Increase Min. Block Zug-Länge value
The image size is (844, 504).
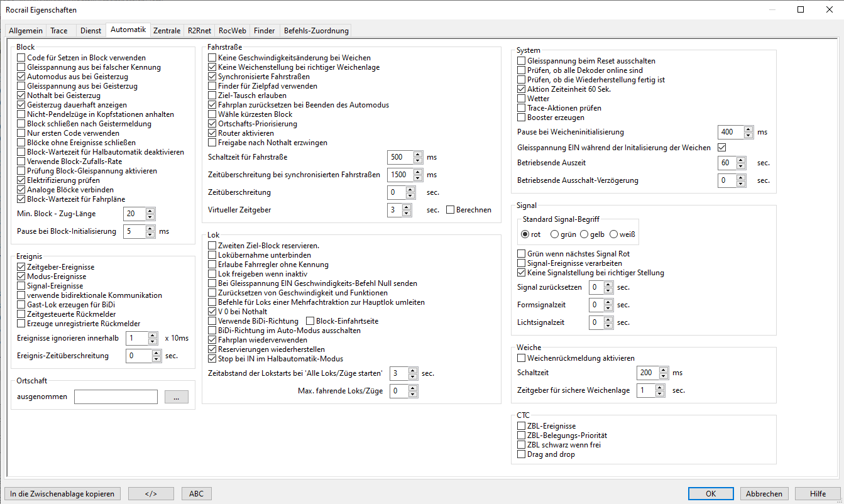[150, 211]
